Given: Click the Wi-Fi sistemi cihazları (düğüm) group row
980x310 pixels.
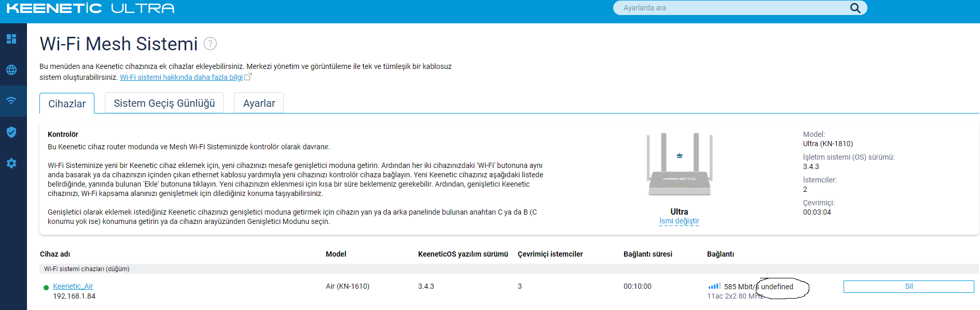Looking at the screenshot, I should [509, 269].
